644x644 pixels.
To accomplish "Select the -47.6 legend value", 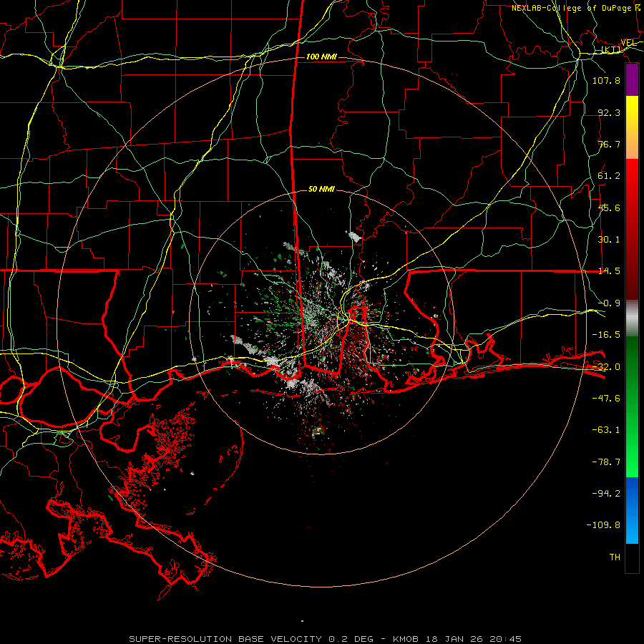I will 606,399.
